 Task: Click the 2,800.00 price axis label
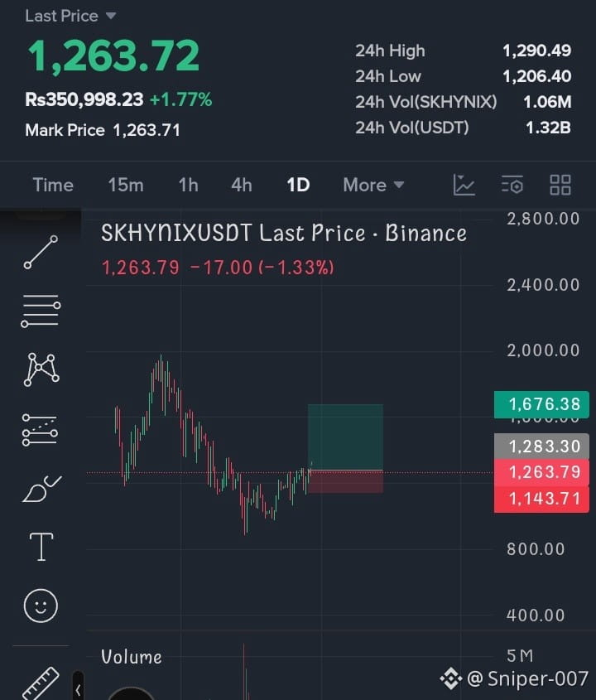[x=543, y=219]
